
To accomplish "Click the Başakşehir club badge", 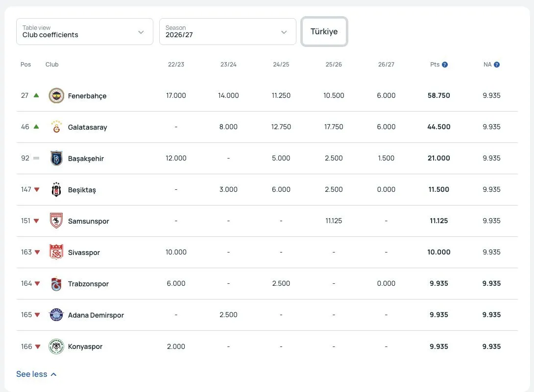I will [56, 158].
